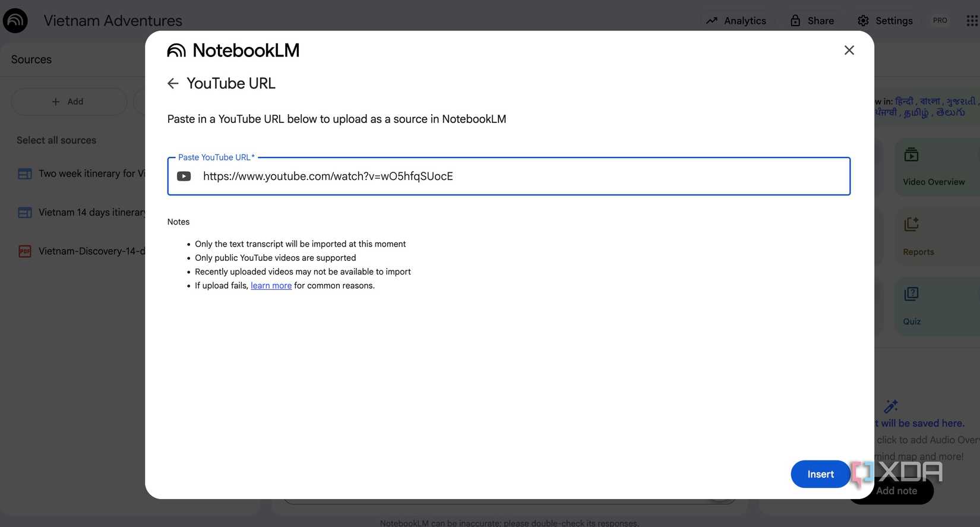Open the Google apps grid icon
This screenshot has width=980, height=527.
(x=972, y=21)
